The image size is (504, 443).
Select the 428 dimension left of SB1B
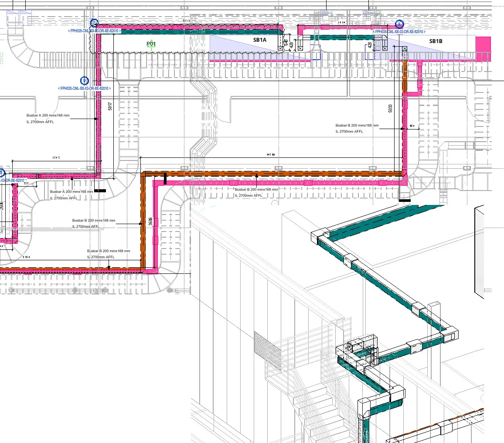coord(370,45)
